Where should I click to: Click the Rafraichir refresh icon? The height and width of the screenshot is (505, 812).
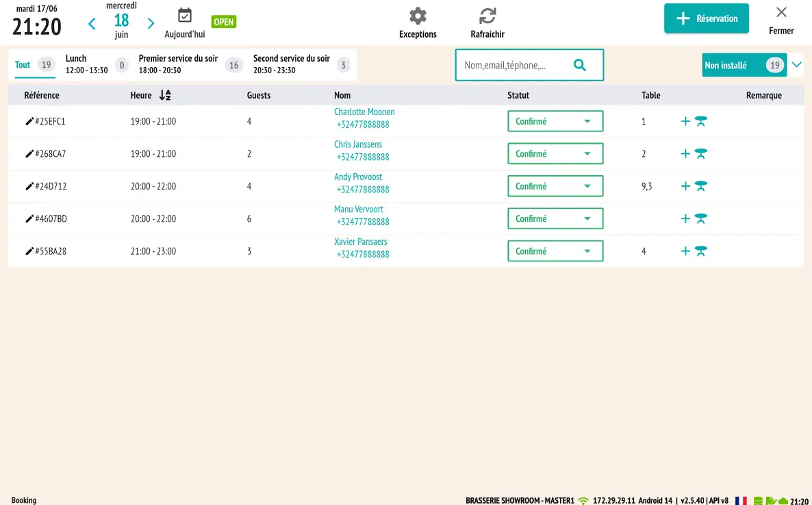point(487,16)
